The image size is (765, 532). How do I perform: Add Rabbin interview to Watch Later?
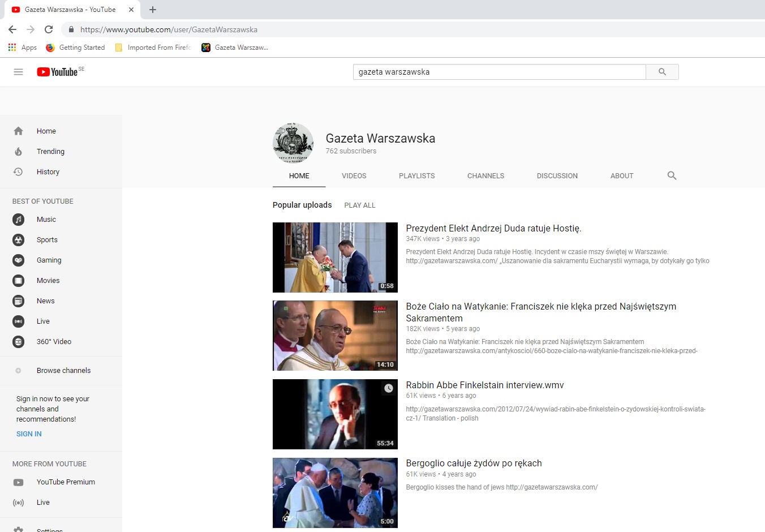click(x=388, y=388)
